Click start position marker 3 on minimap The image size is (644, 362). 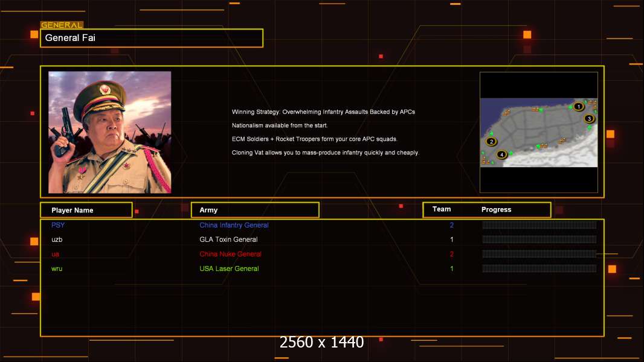point(589,118)
